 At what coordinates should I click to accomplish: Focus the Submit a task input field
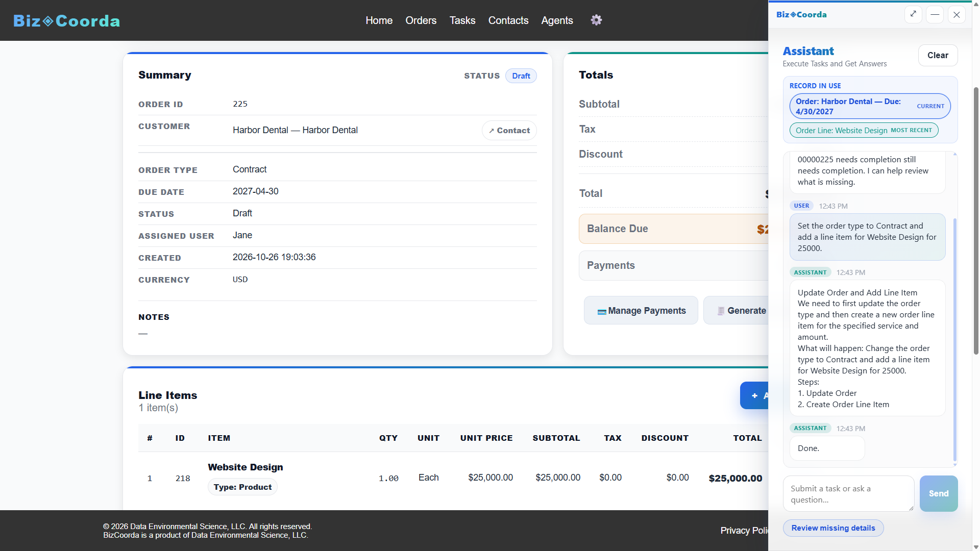tap(848, 493)
